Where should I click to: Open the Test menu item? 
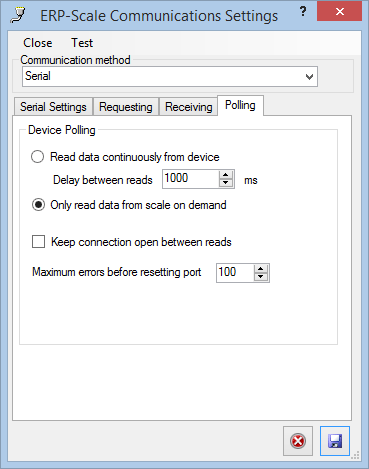click(82, 43)
